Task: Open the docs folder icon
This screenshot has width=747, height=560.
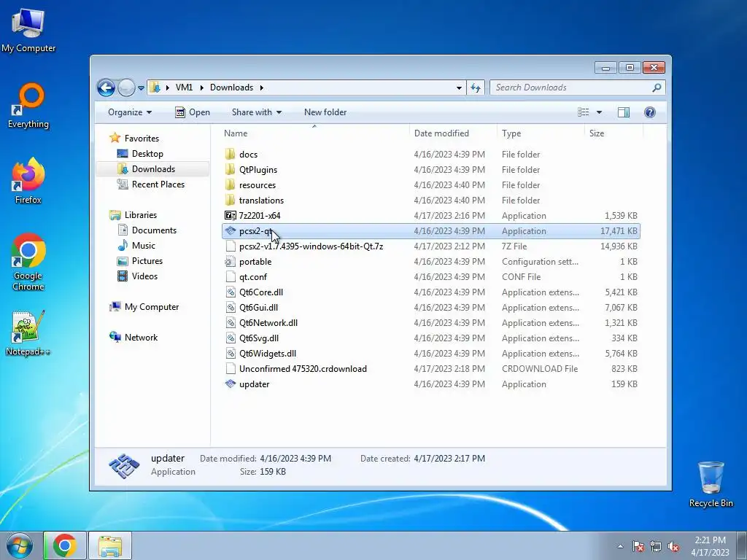Action: click(x=231, y=155)
